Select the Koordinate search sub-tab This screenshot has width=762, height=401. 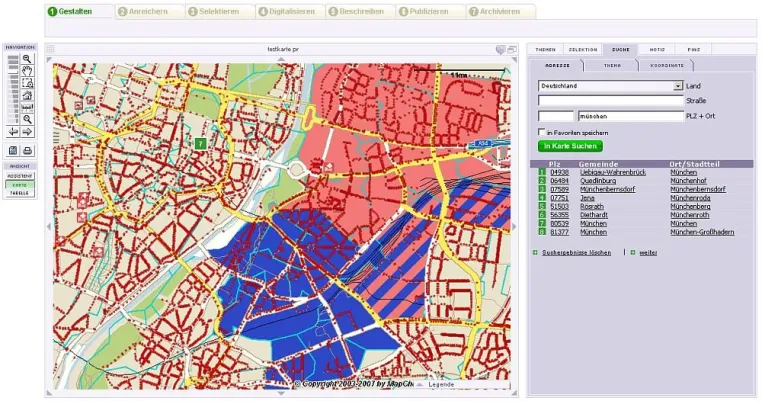pos(667,65)
